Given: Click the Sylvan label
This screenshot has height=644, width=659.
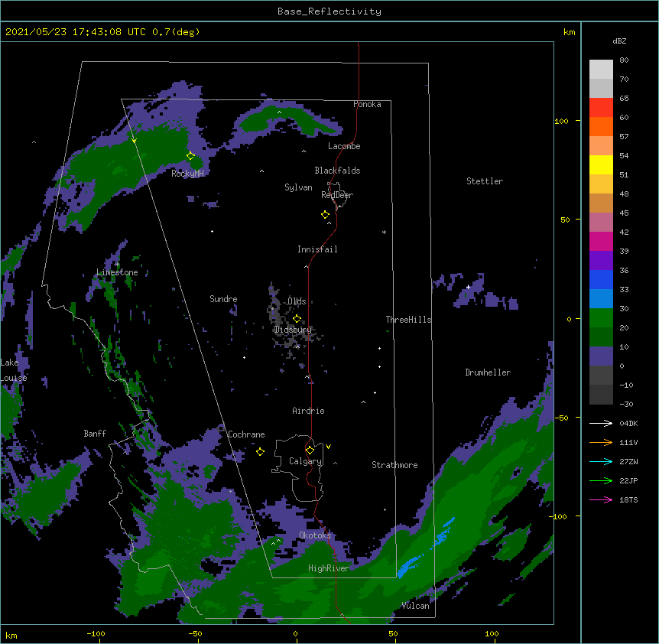Looking at the screenshot, I should coord(298,187).
